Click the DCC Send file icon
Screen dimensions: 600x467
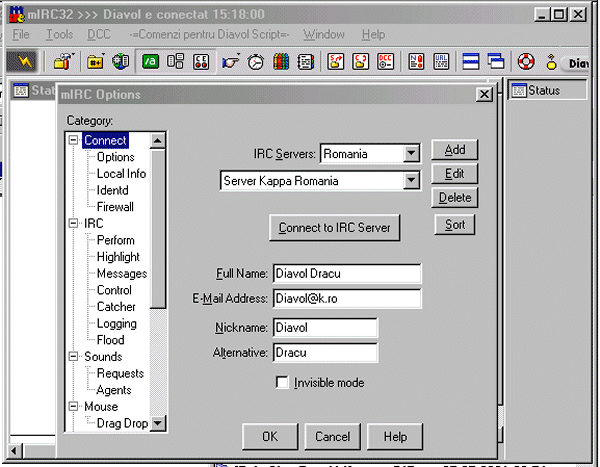point(335,61)
